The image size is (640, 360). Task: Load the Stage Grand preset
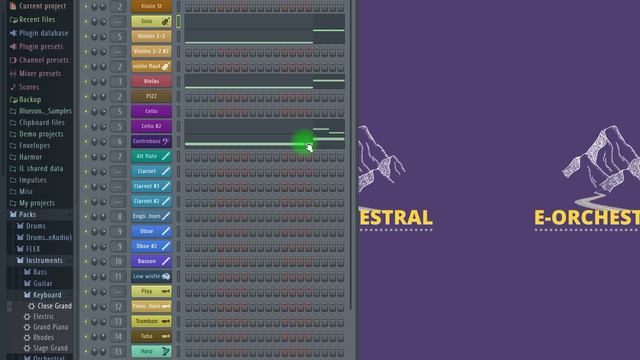pyautogui.click(x=46, y=348)
